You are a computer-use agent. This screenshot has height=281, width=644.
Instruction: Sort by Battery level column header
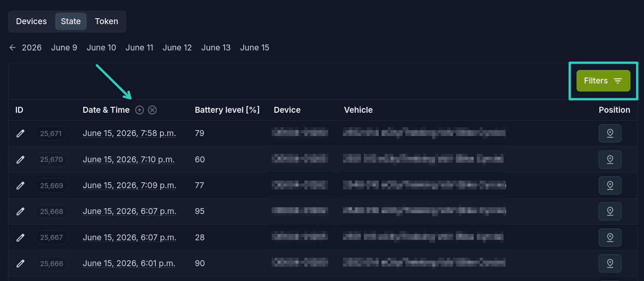(x=227, y=110)
